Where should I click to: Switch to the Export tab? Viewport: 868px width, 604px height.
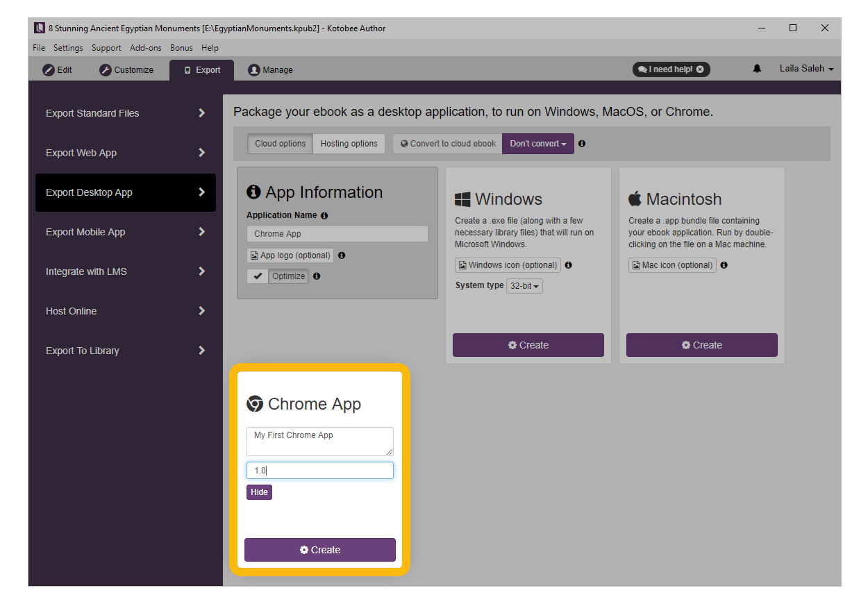click(x=201, y=70)
